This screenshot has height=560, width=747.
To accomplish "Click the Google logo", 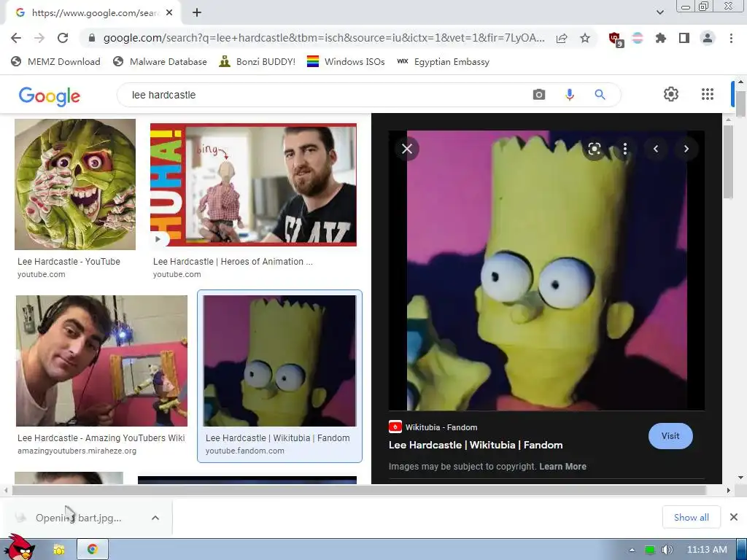I will tap(50, 96).
